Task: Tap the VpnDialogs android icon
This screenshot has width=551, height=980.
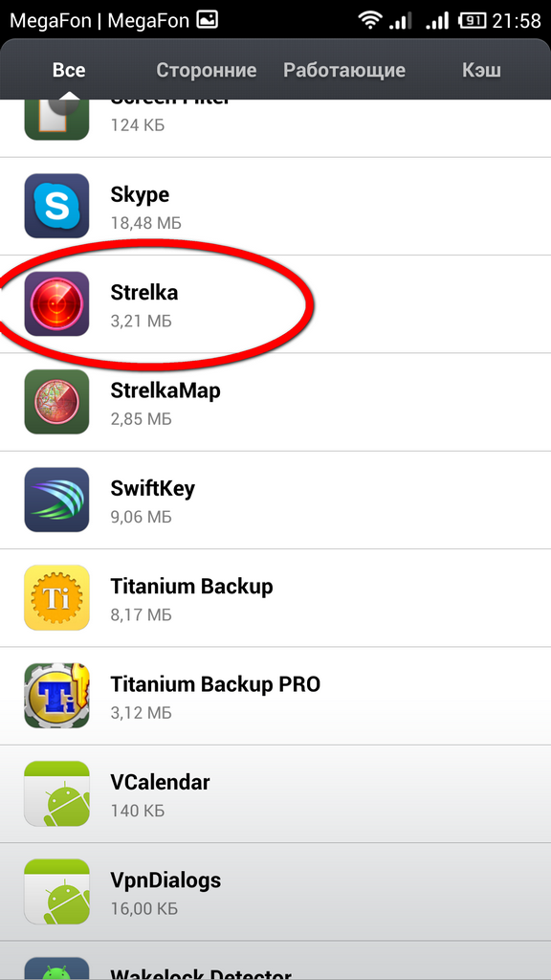Action: (56, 891)
